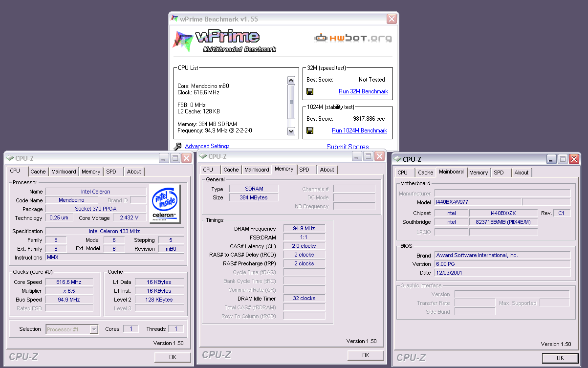This screenshot has width=588, height=368.
Task: Select CPU tab in right CPU-Z window
Action: 403,173
